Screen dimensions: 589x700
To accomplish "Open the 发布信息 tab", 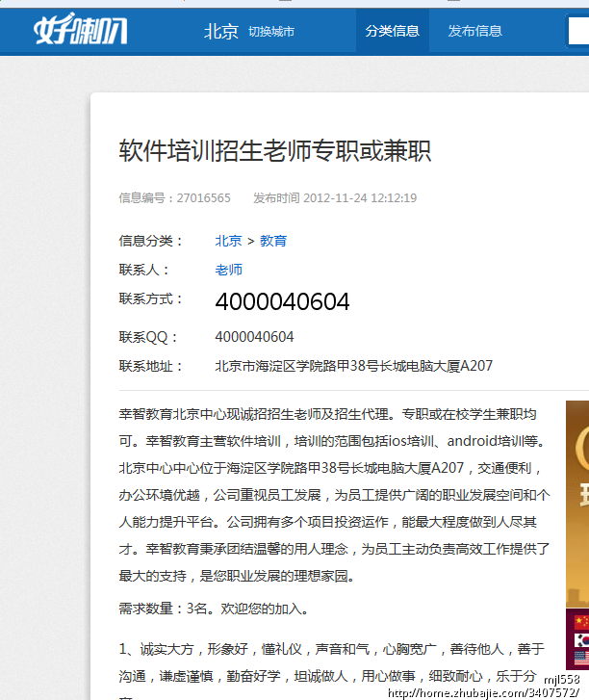I will (x=474, y=31).
